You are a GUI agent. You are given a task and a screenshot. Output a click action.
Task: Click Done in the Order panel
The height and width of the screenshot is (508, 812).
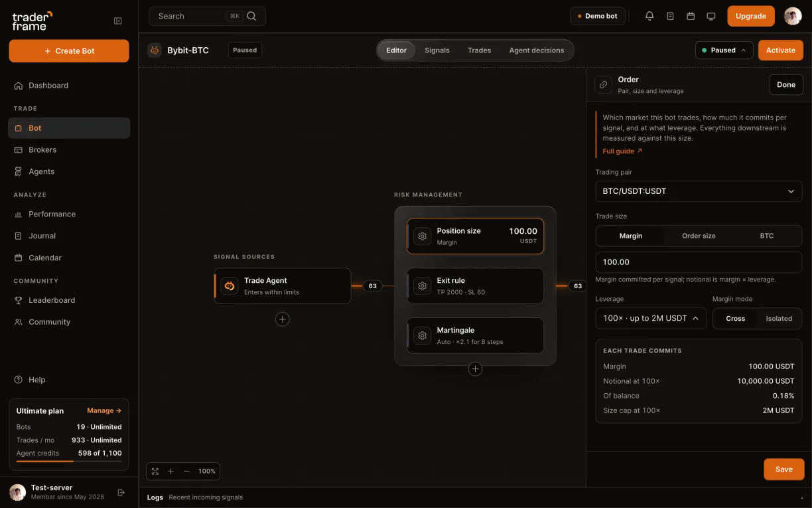(786, 84)
